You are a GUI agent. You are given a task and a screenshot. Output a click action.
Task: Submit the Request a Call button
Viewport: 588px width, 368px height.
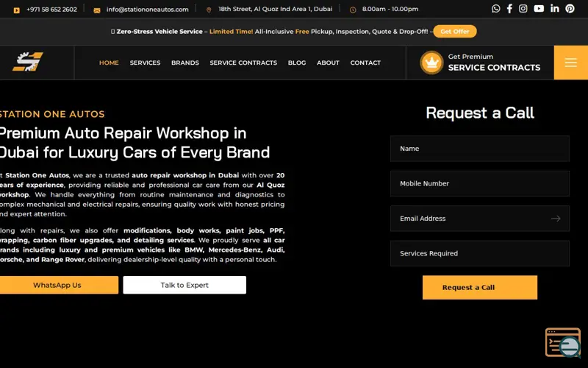[x=480, y=288]
